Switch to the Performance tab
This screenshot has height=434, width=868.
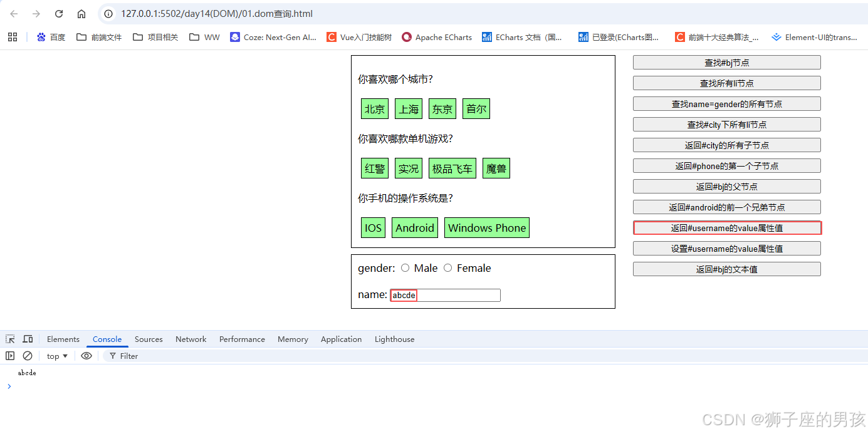(x=242, y=339)
